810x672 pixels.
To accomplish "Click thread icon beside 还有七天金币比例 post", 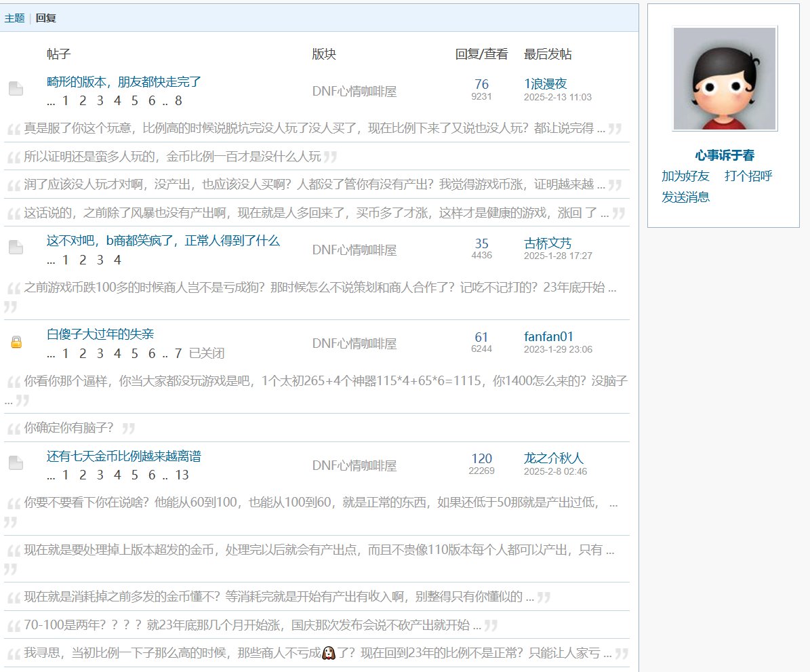I will tap(16, 462).
